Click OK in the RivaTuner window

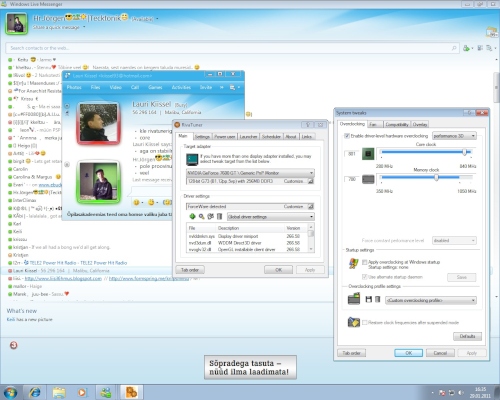point(279,270)
